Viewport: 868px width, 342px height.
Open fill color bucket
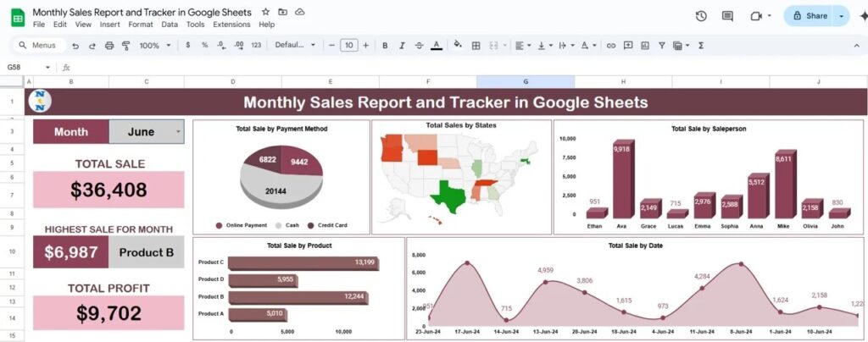[458, 46]
